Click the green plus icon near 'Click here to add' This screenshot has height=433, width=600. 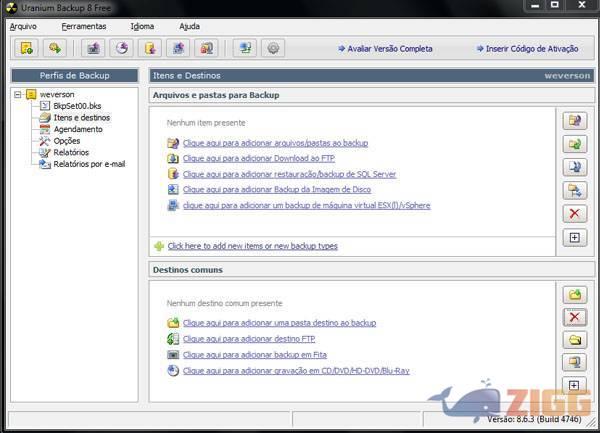tap(158, 246)
